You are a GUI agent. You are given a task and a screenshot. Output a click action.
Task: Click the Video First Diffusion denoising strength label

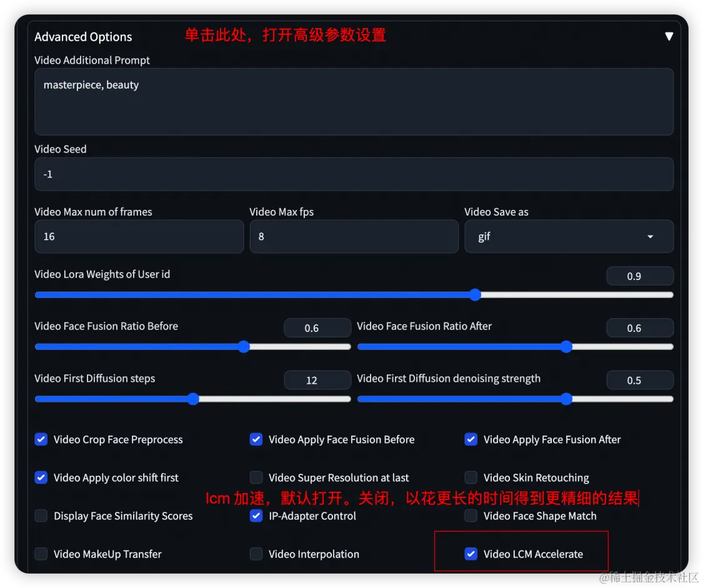[x=449, y=379]
